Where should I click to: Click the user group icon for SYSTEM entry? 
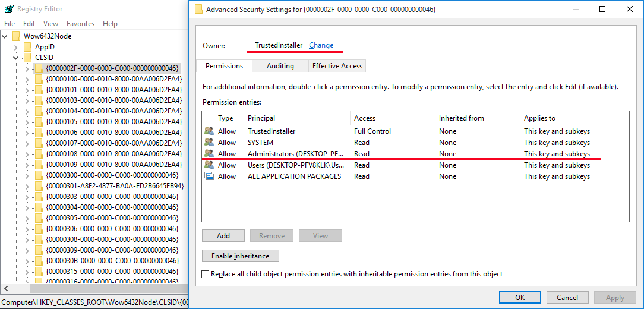pyautogui.click(x=209, y=142)
